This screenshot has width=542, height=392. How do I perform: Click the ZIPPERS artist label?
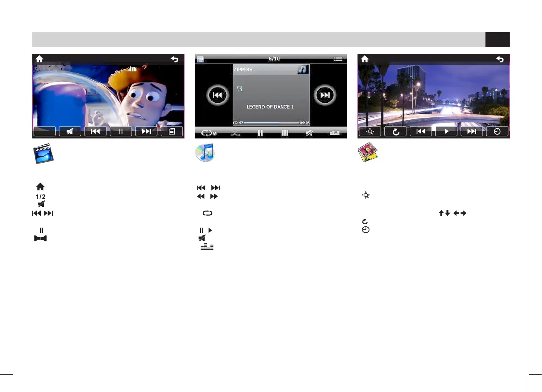(243, 69)
